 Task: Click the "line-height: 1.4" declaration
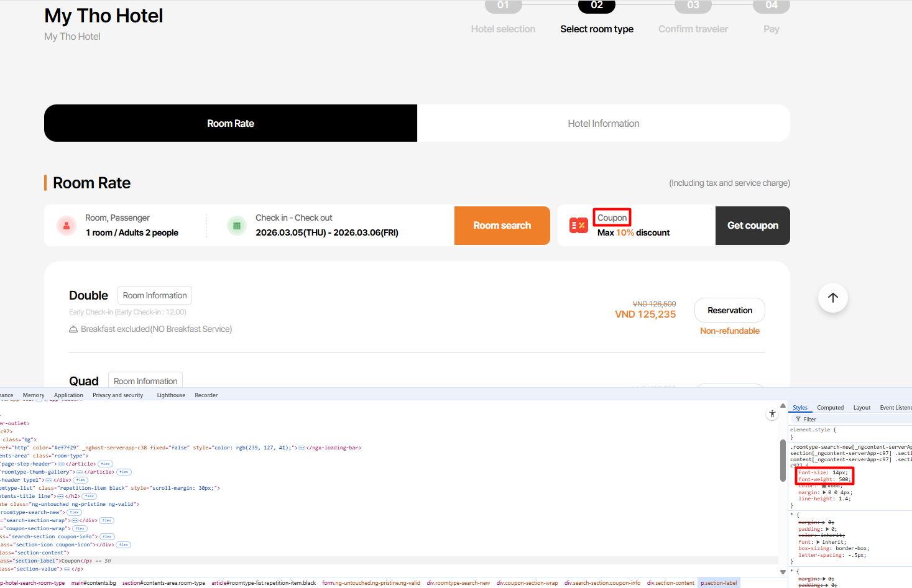[824, 498]
